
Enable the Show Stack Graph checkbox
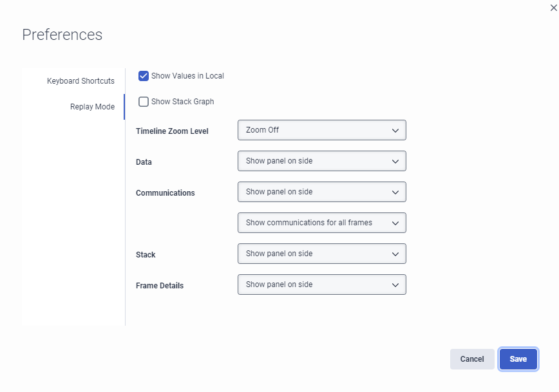click(x=144, y=102)
